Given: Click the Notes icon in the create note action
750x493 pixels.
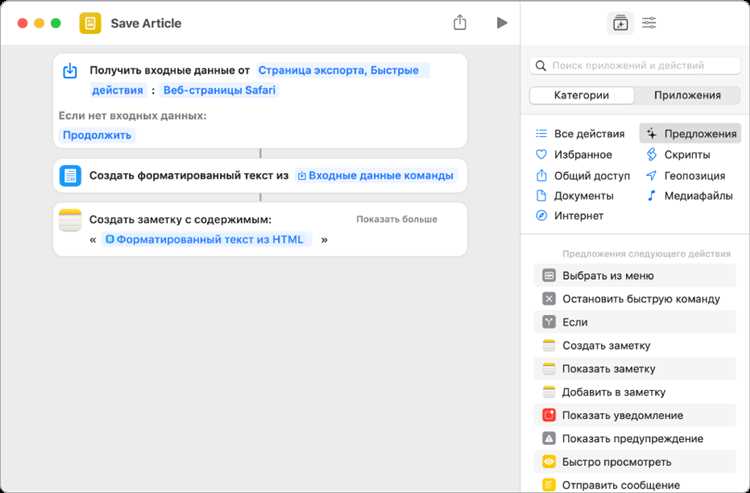Looking at the screenshot, I should click(70, 219).
